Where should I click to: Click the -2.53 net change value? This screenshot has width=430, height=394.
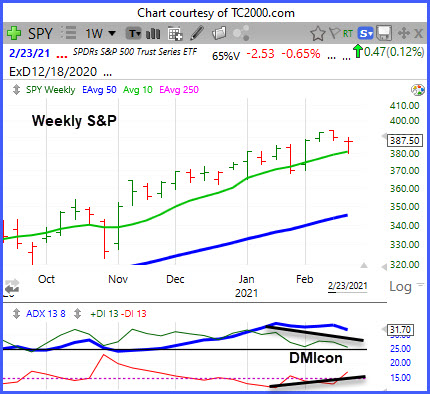[x=260, y=54]
